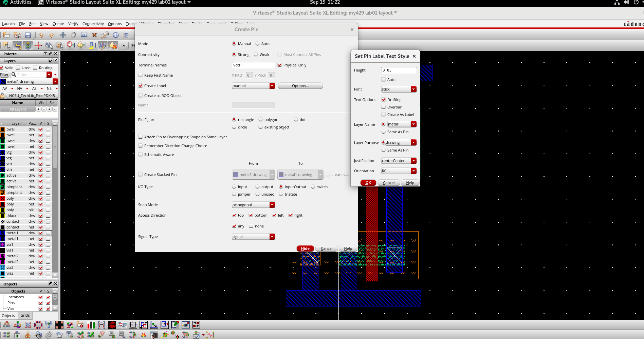Open the Properties info icon
This screenshot has width=644, height=339.
pyautogui.click(x=116, y=35)
